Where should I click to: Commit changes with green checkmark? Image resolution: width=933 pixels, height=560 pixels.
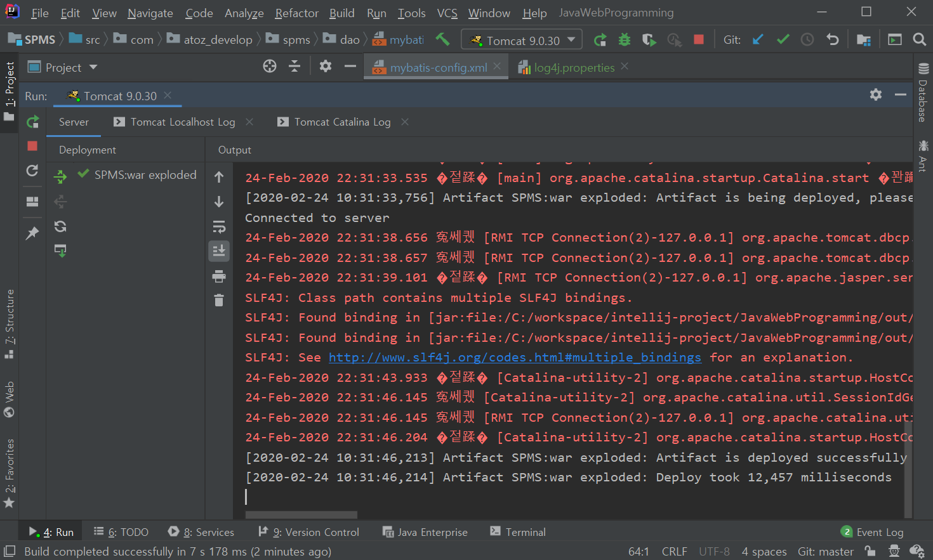pos(783,39)
